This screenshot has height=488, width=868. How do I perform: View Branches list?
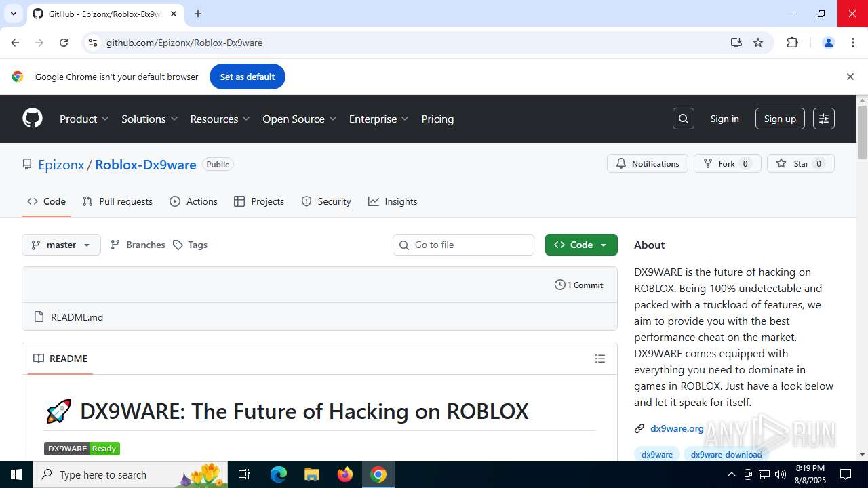138,245
